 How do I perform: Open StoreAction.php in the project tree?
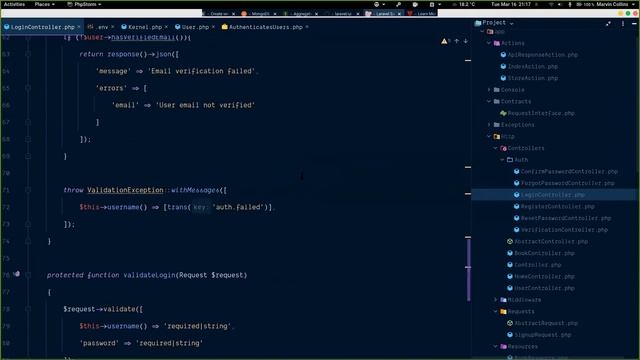[x=529, y=78]
